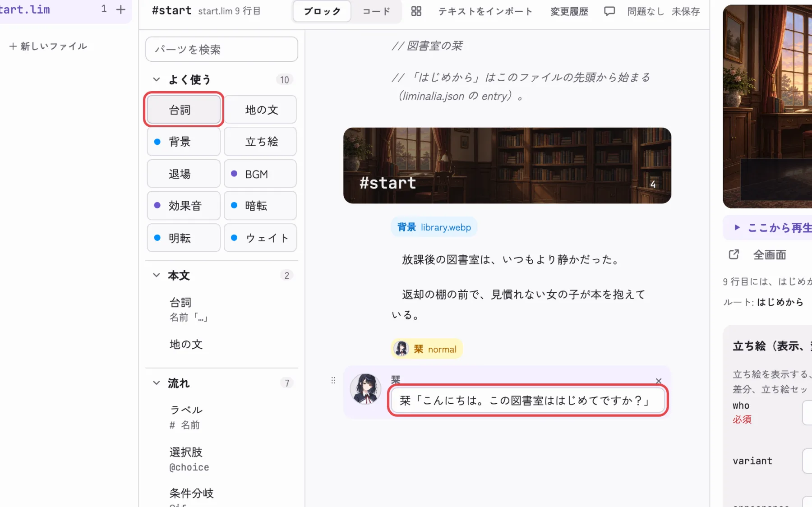Insert 立ち絵 part button
The width and height of the screenshot is (812, 507).
260,142
